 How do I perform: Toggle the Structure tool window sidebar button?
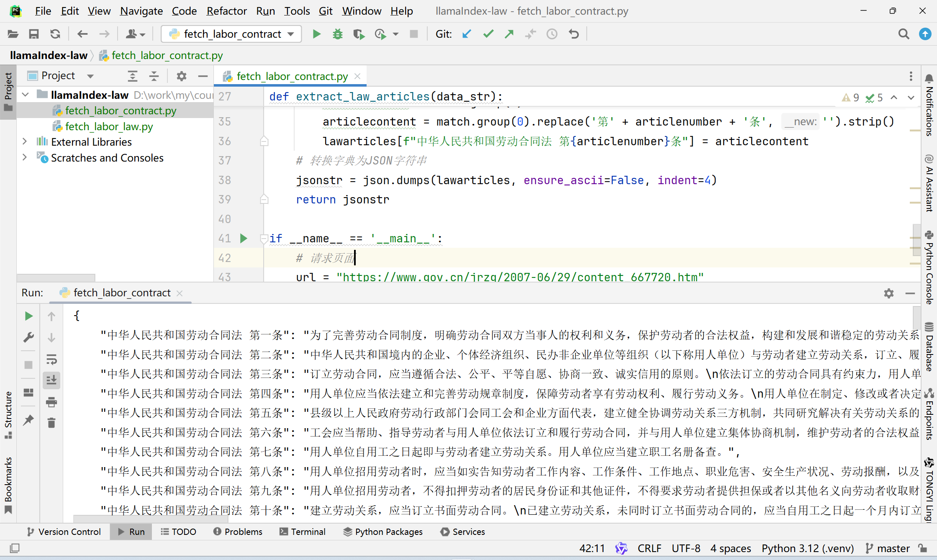pyautogui.click(x=8, y=415)
